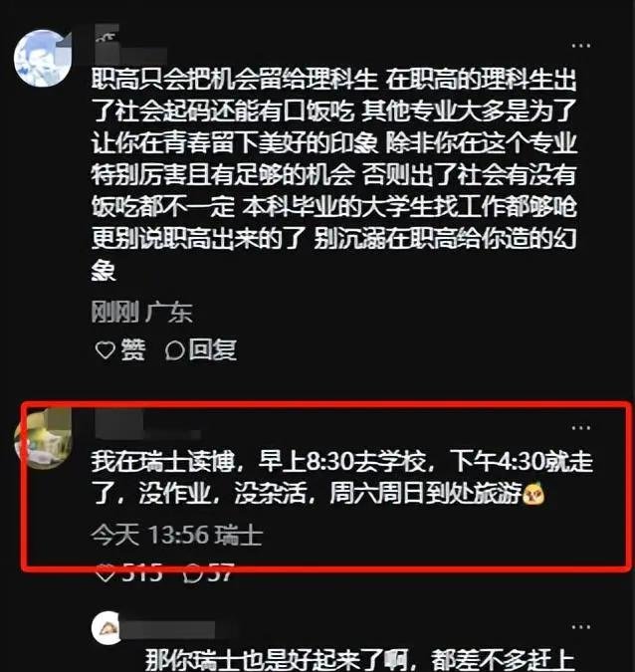This screenshot has width=635, height=672.
Task: Click the 今天 13:56 瑞士 timestamp
Action: click(x=176, y=536)
